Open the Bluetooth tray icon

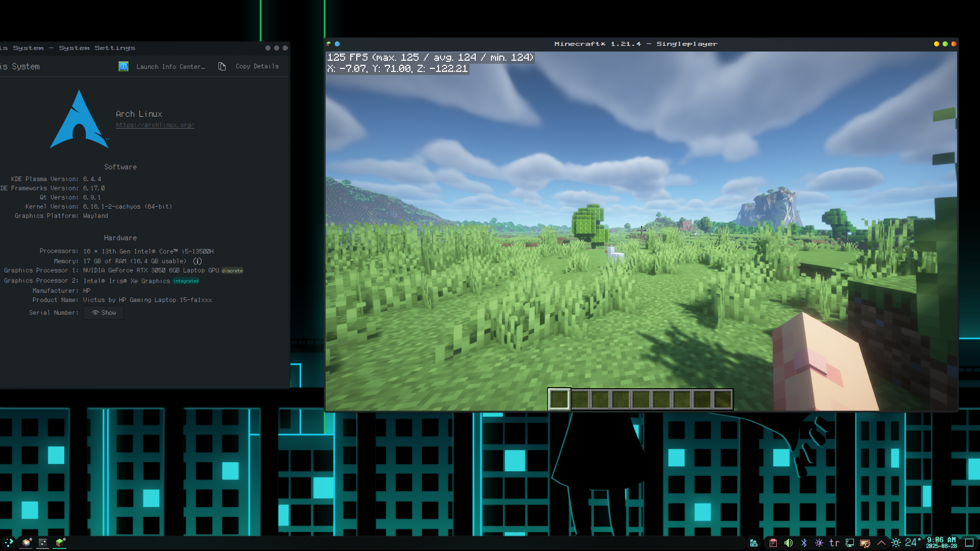pos(804,543)
